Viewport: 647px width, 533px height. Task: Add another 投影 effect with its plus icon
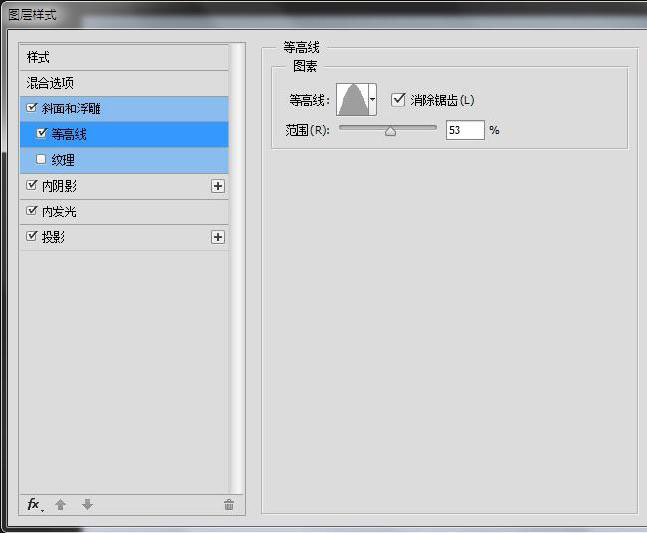click(x=218, y=237)
